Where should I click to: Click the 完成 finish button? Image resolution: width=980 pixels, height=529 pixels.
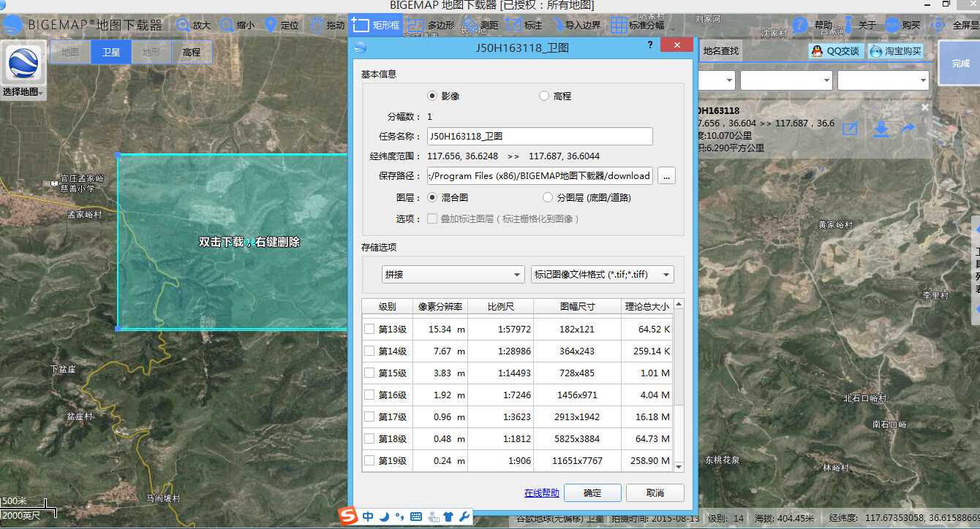(x=960, y=64)
